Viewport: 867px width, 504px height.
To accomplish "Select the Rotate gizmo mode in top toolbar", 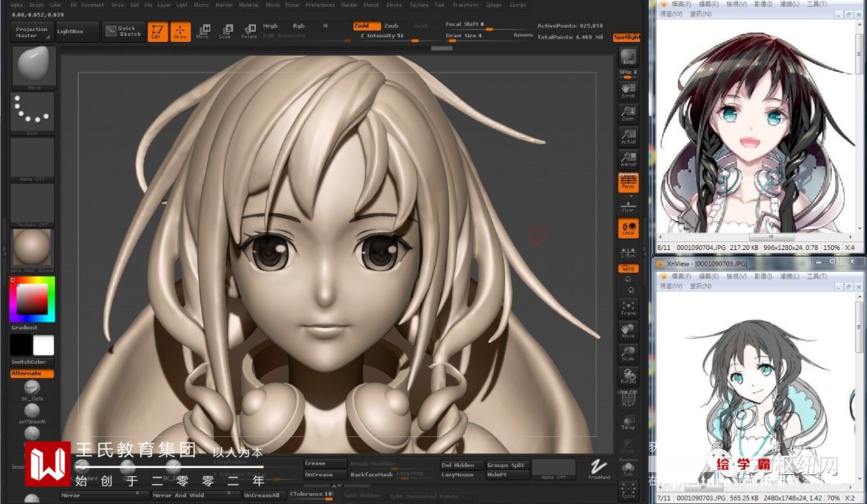I will [249, 31].
